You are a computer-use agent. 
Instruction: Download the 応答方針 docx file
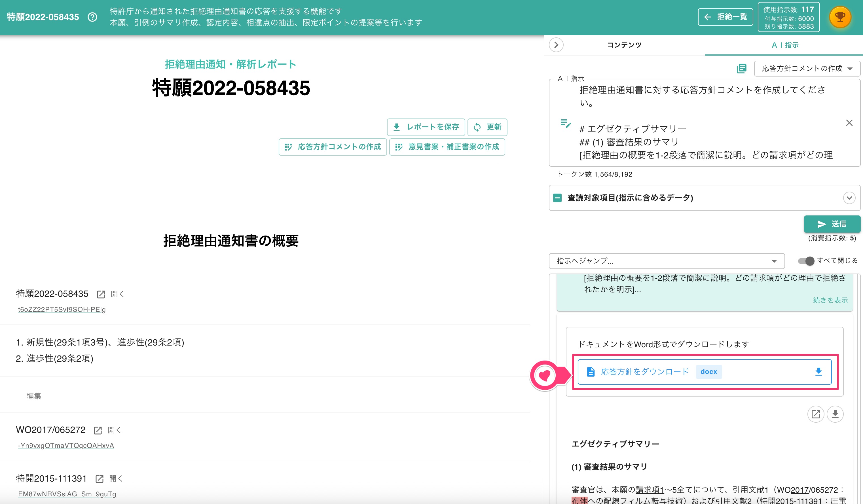coord(705,372)
